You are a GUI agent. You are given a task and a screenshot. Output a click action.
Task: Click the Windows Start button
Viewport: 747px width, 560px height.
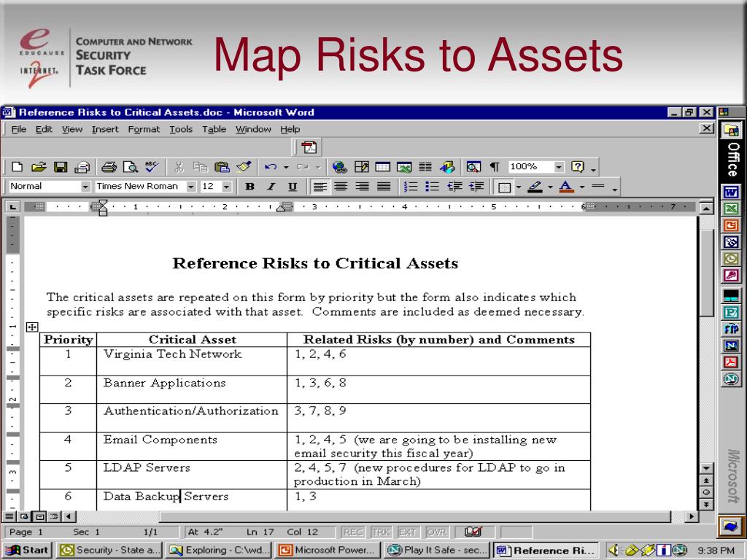[x=27, y=550]
